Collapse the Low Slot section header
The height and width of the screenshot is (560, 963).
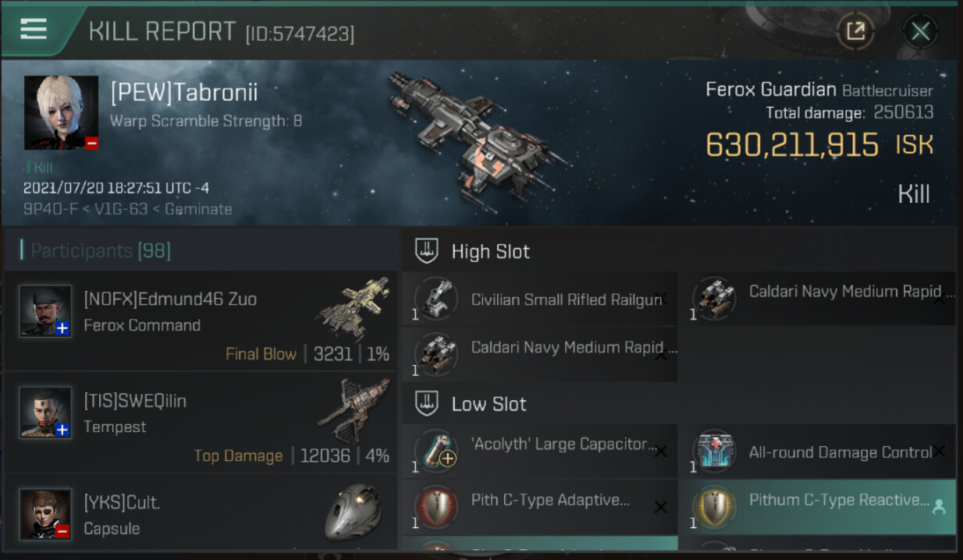(489, 403)
